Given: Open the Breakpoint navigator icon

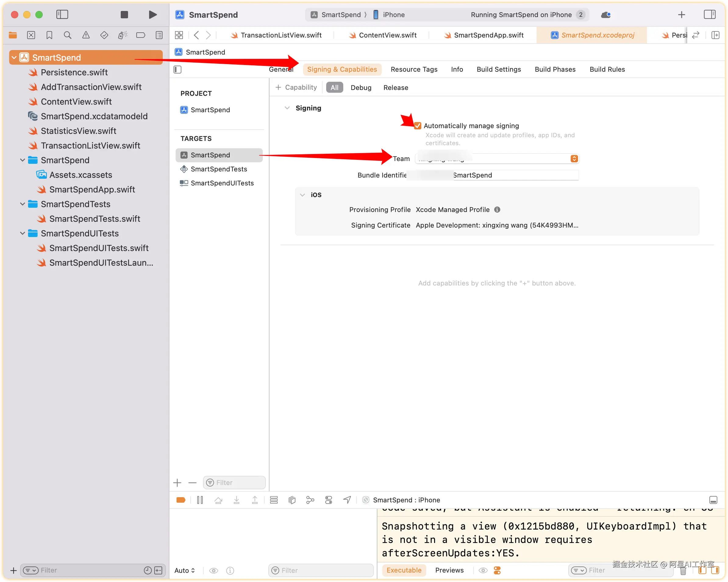Looking at the screenshot, I should point(141,35).
